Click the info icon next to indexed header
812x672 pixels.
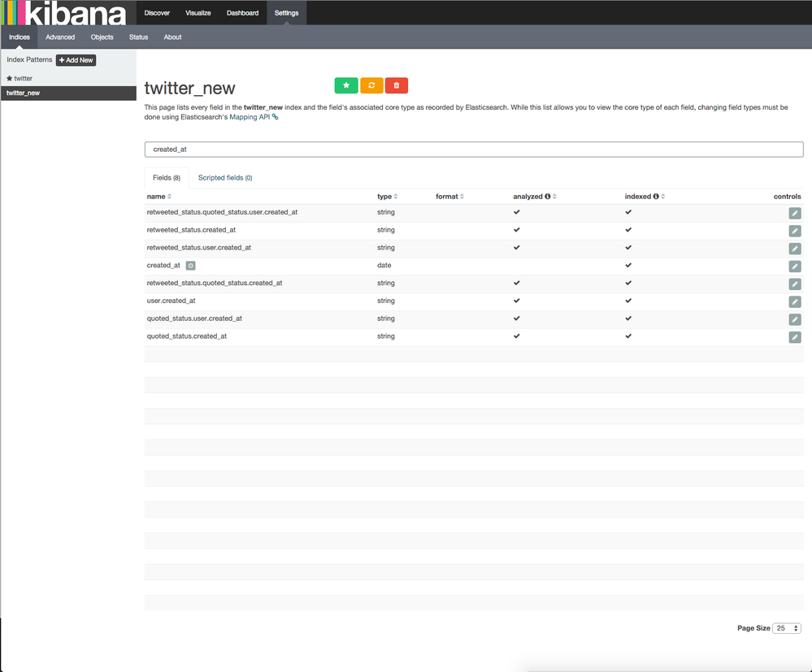(x=655, y=196)
